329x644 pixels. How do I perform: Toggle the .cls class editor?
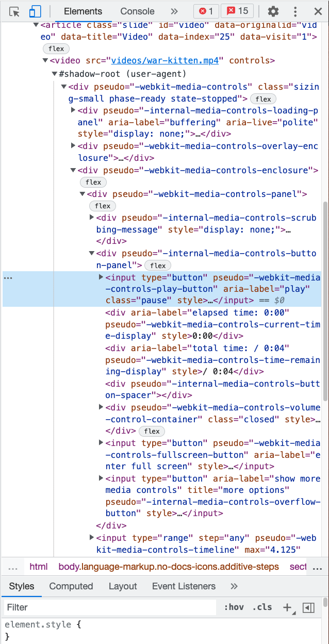263,607
